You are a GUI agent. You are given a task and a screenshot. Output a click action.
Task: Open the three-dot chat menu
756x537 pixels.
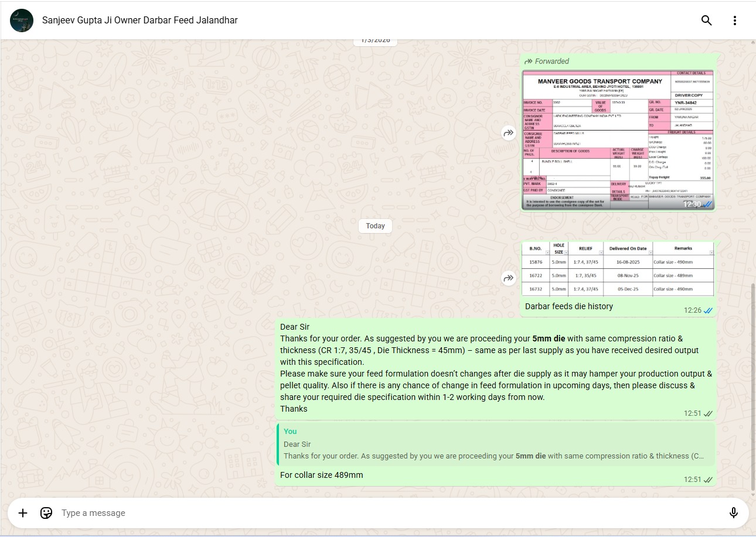pos(734,20)
